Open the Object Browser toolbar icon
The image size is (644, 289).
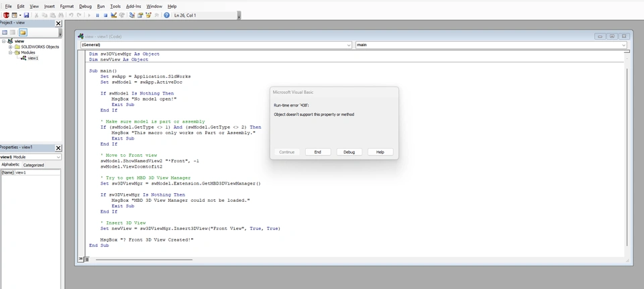148,15
